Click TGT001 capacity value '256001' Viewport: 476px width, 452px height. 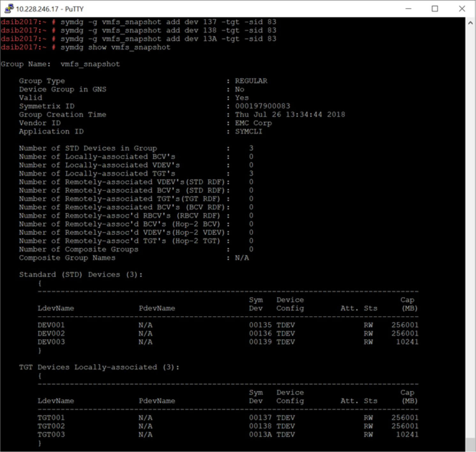click(x=405, y=418)
